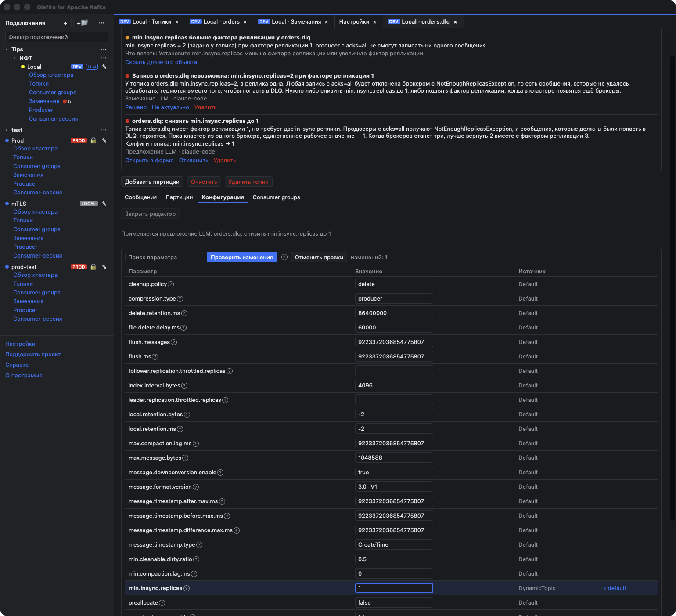This screenshot has height=616, width=676.
Task: Click the Скрыть для этого объекта link
Action: [161, 62]
